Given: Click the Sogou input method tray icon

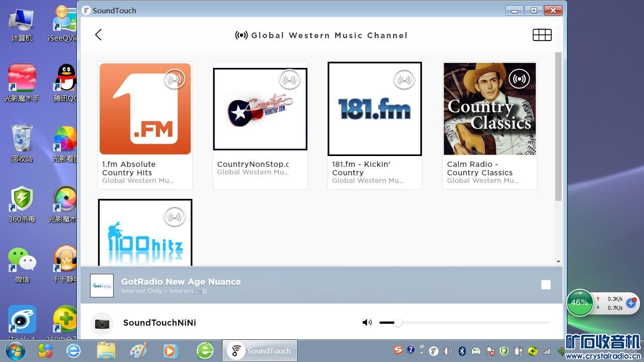Looking at the screenshot, I should (x=398, y=350).
